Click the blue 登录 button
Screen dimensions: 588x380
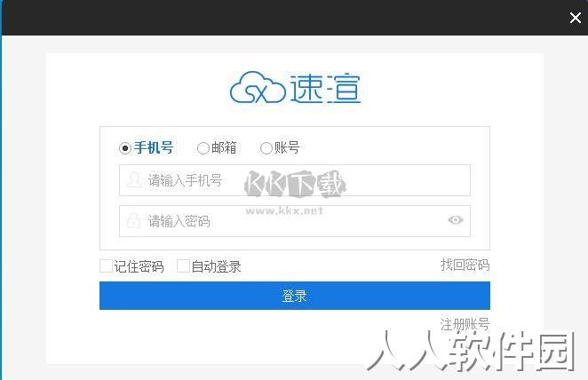click(x=295, y=296)
